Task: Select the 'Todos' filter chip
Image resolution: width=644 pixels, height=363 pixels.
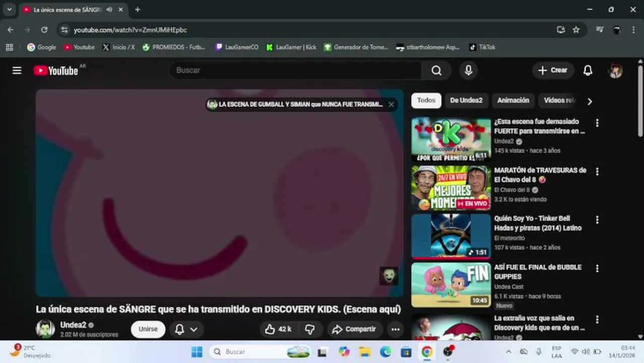Action: coord(426,100)
